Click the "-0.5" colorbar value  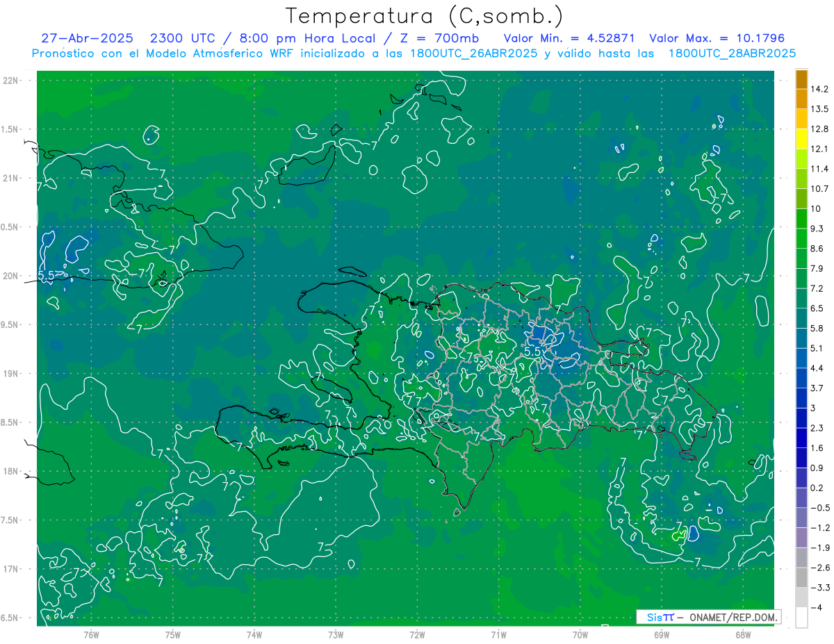pos(820,508)
